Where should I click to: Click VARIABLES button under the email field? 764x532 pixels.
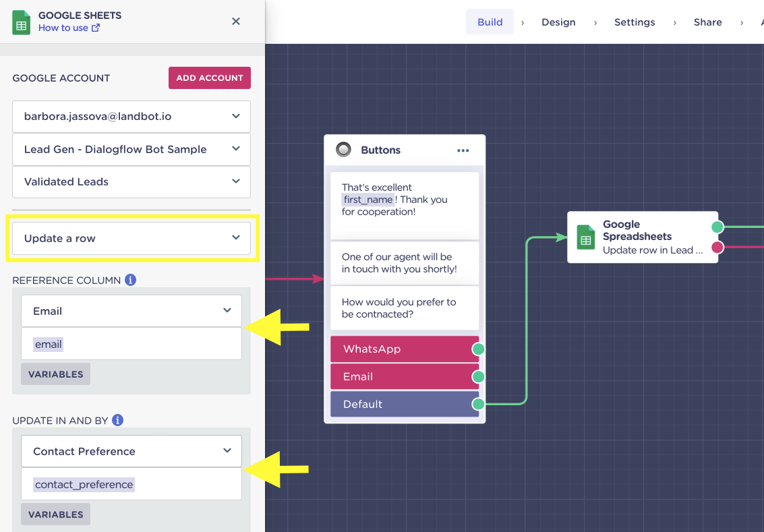pos(55,374)
